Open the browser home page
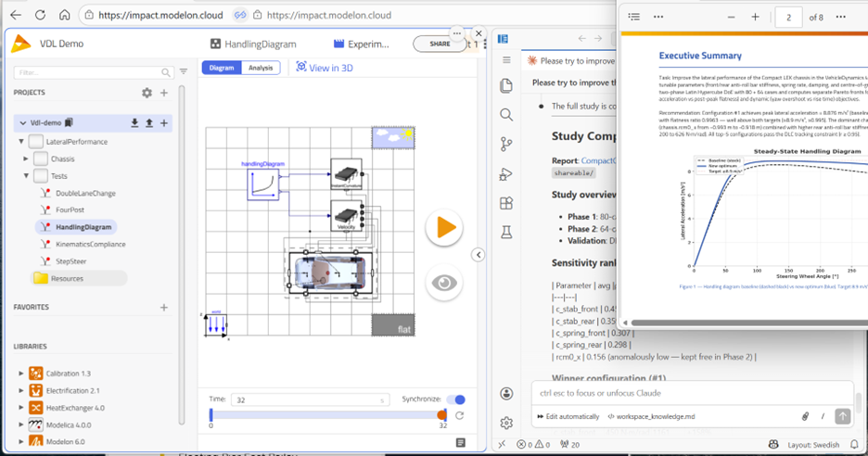 tap(65, 15)
